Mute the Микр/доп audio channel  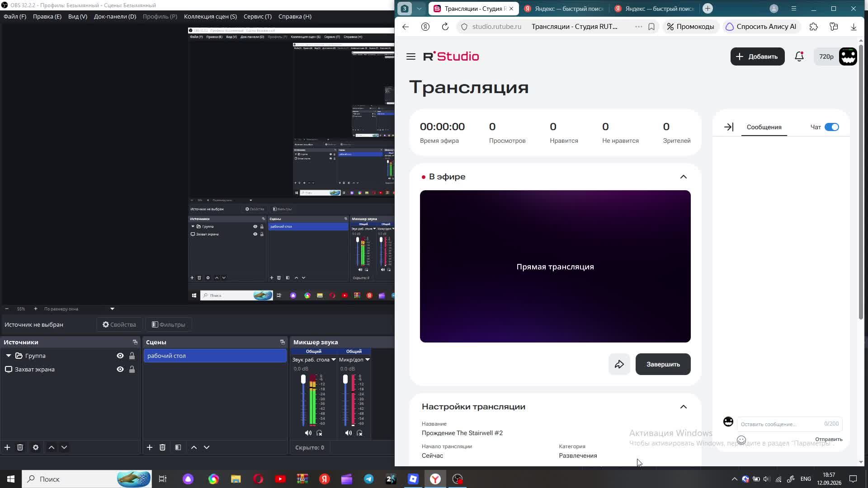tap(349, 433)
